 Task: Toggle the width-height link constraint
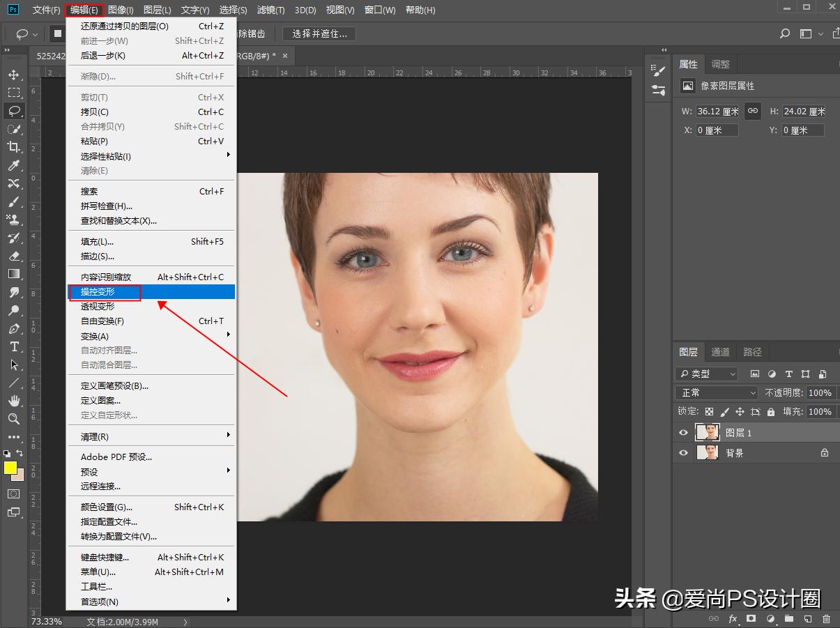tap(752, 111)
